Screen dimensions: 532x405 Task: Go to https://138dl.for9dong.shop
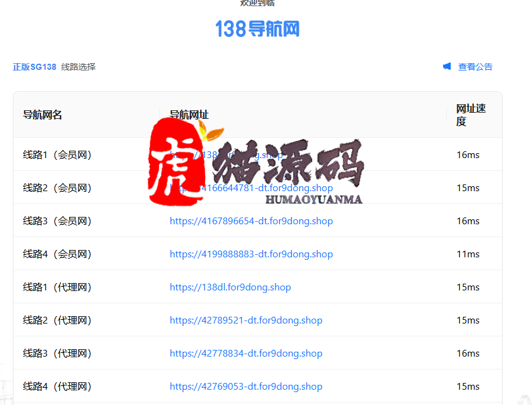coord(230,287)
